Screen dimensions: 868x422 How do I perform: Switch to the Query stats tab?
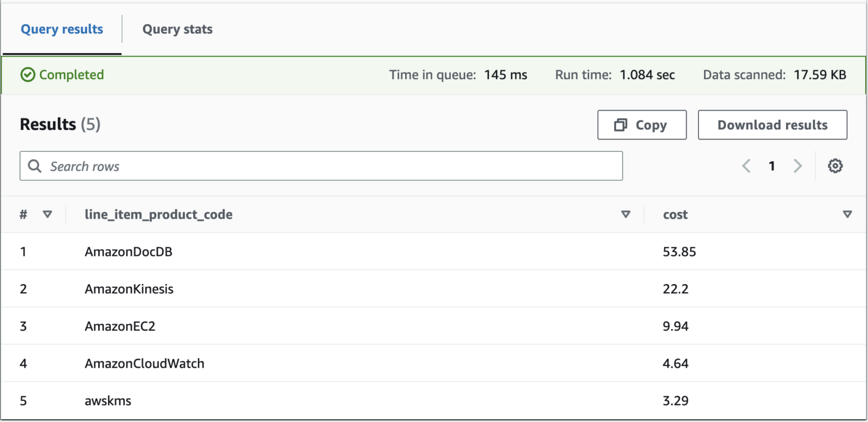click(x=177, y=29)
